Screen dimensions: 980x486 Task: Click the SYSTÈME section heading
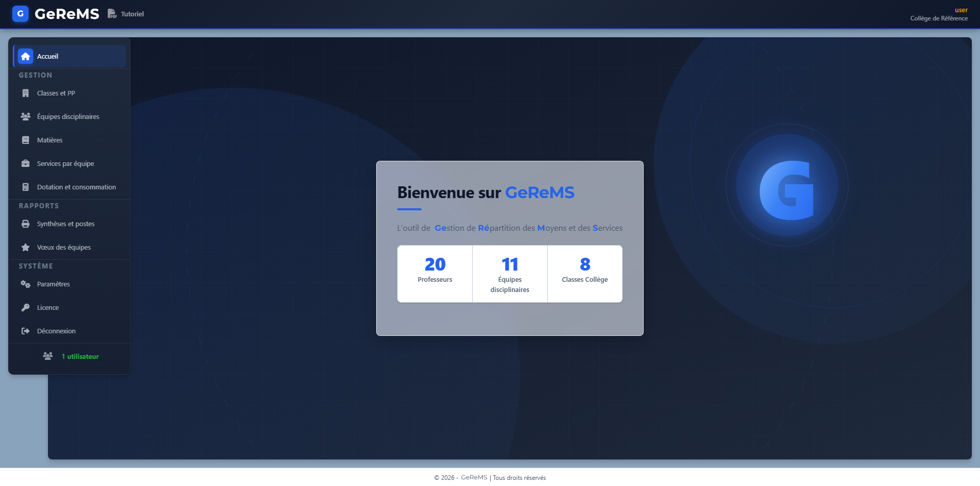36,266
